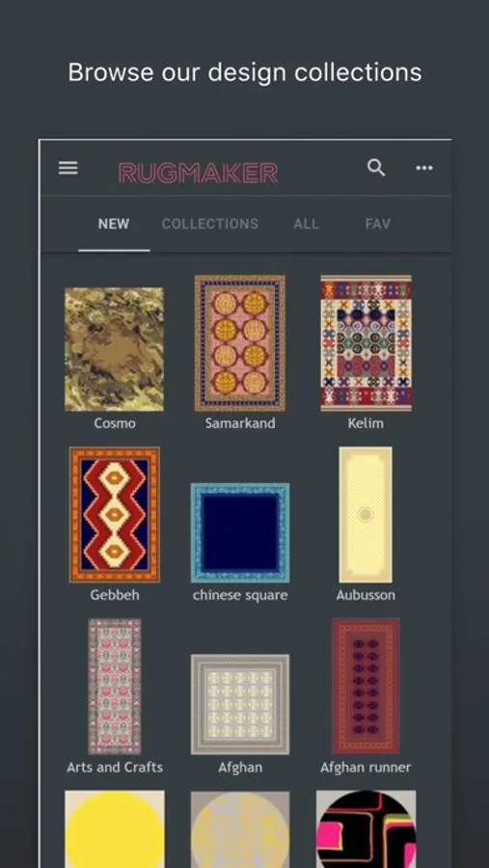Choose the Kelim rug thumbnail
489x868 pixels.
(367, 343)
